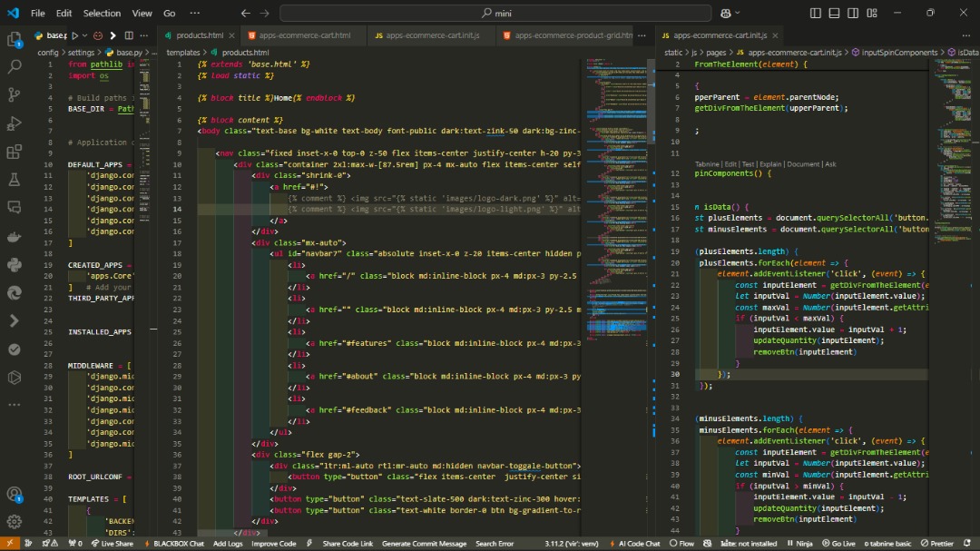This screenshot has width=980, height=551.
Task: Open the Source Control view
Action: [x=14, y=94]
